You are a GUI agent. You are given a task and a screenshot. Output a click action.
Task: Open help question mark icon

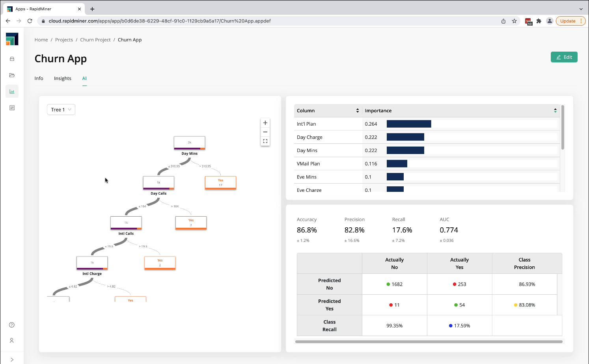[12, 325]
